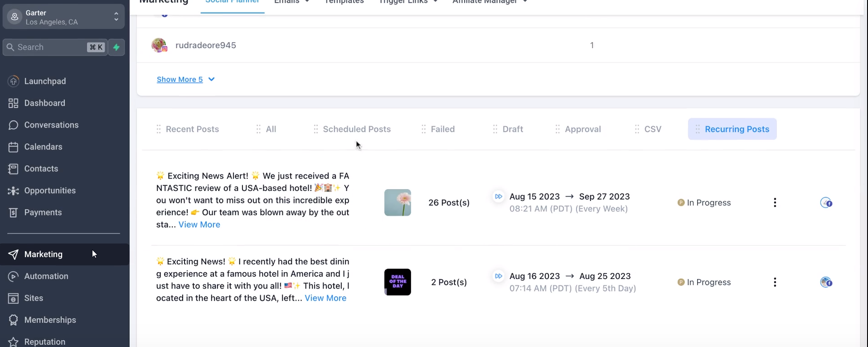Open the Opportunities sidebar icon

(14, 191)
